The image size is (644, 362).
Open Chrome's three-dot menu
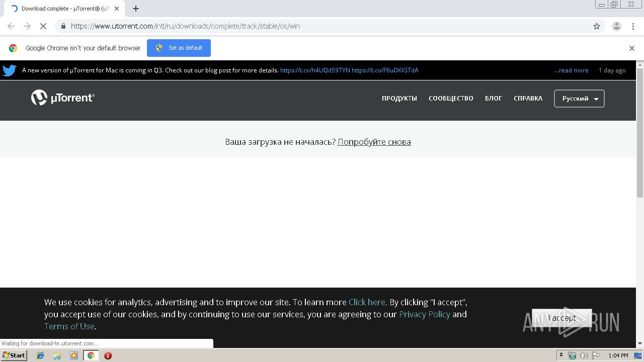(x=633, y=26)
